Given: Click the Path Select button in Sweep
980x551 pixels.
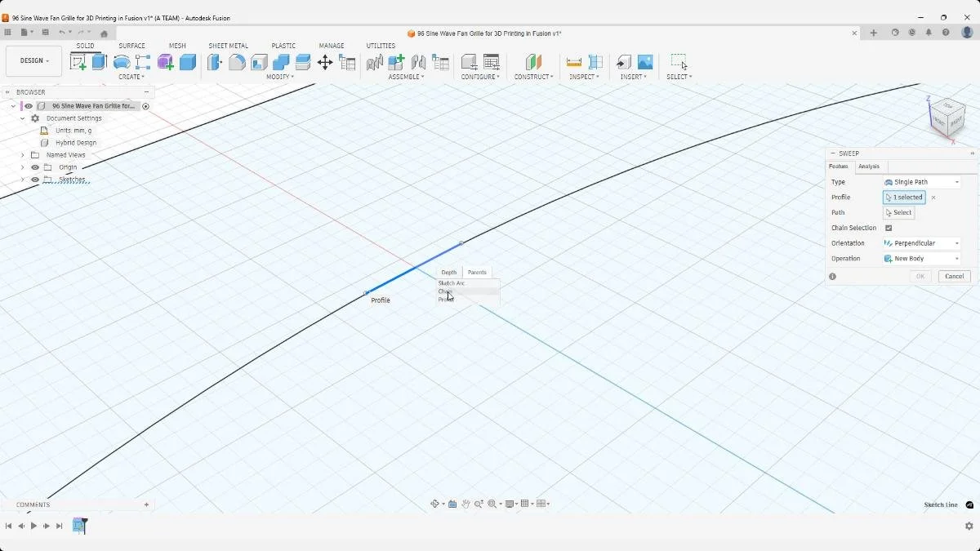Looking at the screenshot, I should click(898, 212).
